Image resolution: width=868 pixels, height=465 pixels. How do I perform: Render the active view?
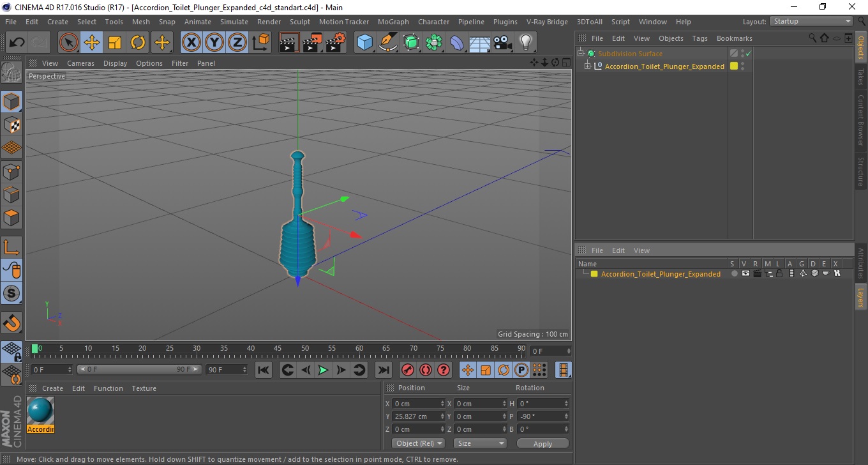pos(289,43)
